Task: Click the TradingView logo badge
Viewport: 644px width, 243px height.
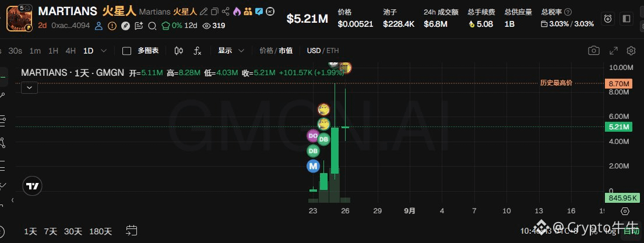Action: pos(33,186)
